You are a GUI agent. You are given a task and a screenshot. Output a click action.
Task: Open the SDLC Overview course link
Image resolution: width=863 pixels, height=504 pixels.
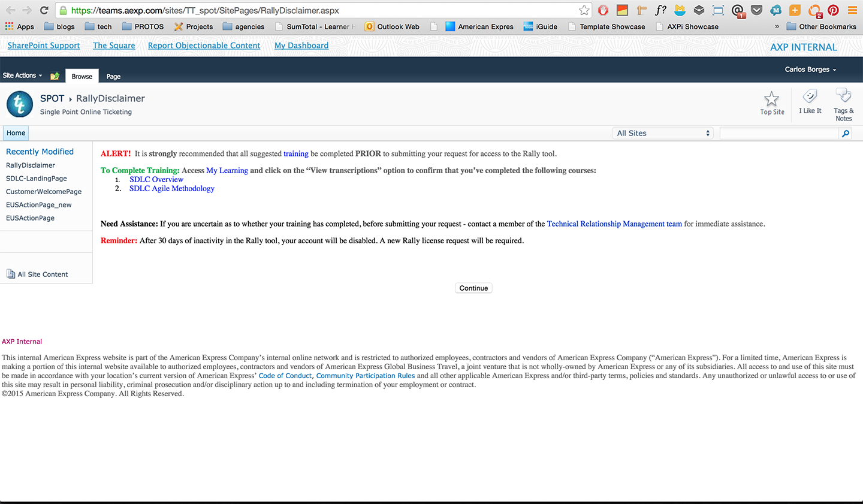tap(156, 179)
